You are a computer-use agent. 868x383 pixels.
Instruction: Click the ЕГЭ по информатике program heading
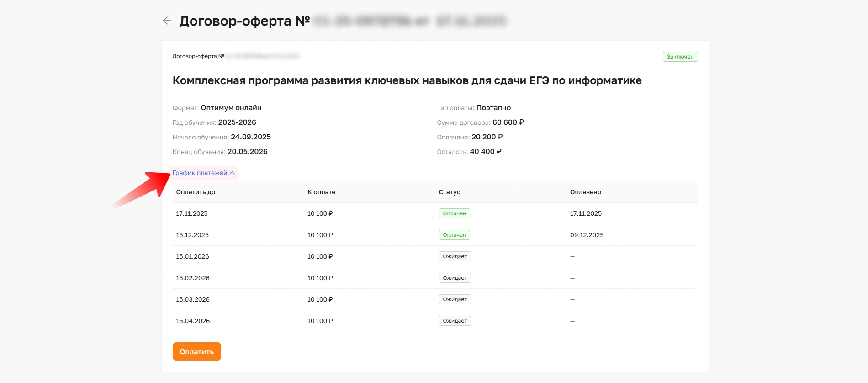(407, 81)
